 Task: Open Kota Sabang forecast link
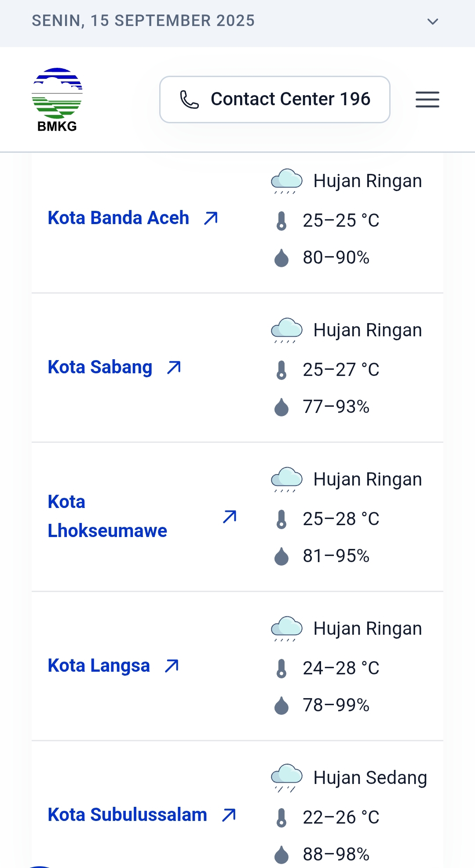[x=100, y=367]
